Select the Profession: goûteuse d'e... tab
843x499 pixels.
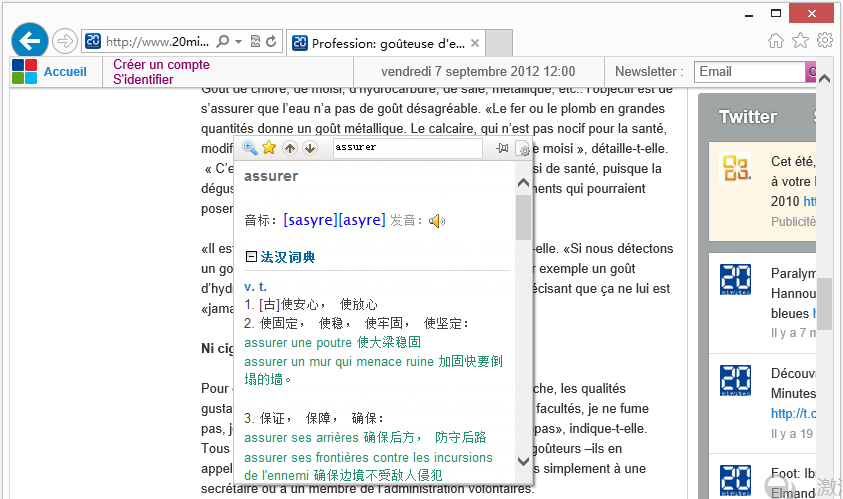385,43
